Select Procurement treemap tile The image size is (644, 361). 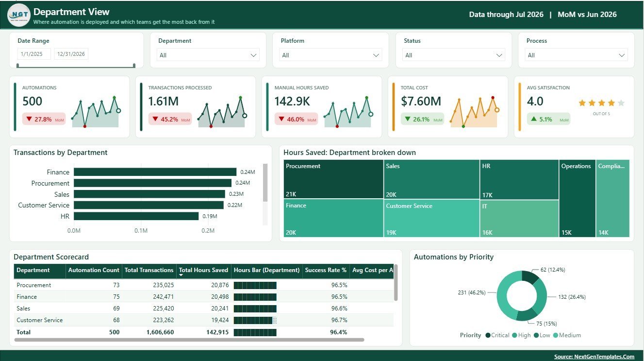[333, 179]
